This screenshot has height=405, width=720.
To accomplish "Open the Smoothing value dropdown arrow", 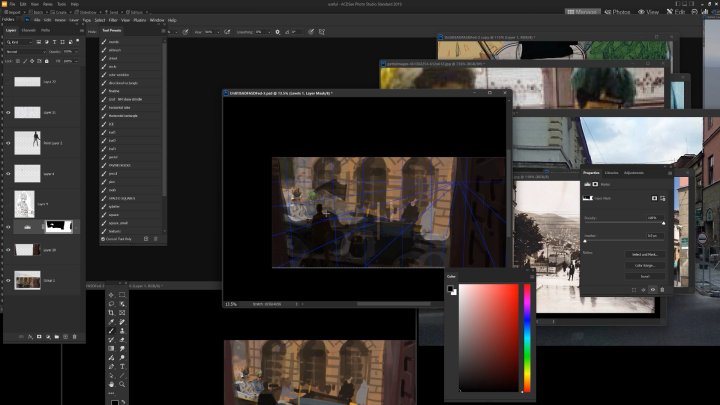I will pos(269,32).
